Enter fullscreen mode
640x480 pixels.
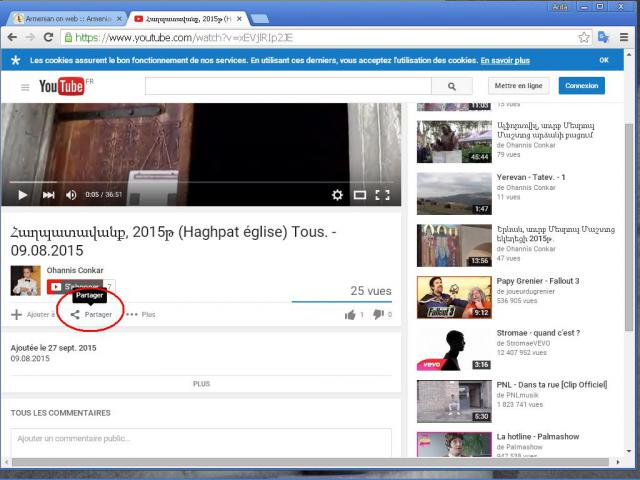pyautogui.click(x=382, y=195)
